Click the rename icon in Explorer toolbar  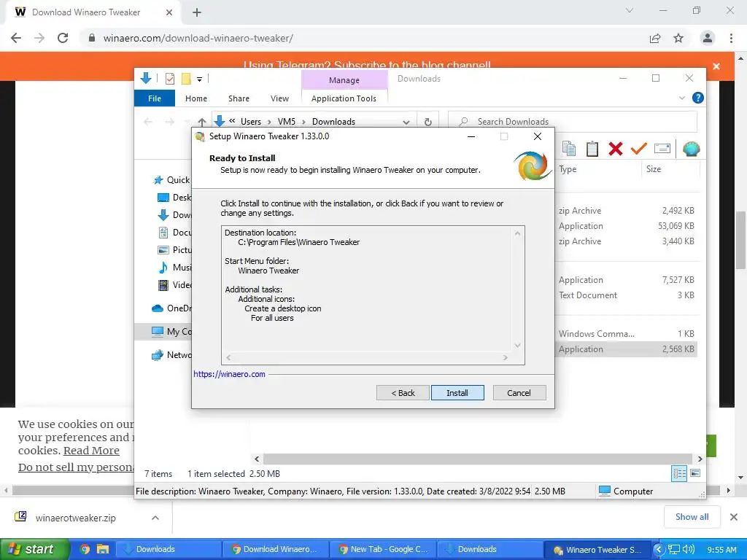[662, 149]
